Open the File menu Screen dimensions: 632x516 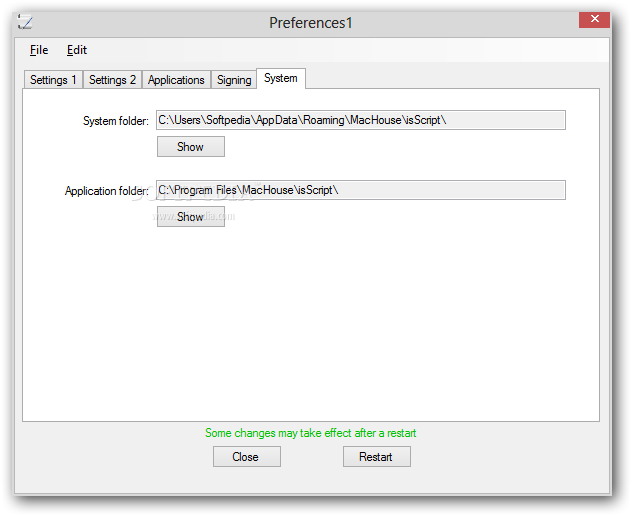39,50
